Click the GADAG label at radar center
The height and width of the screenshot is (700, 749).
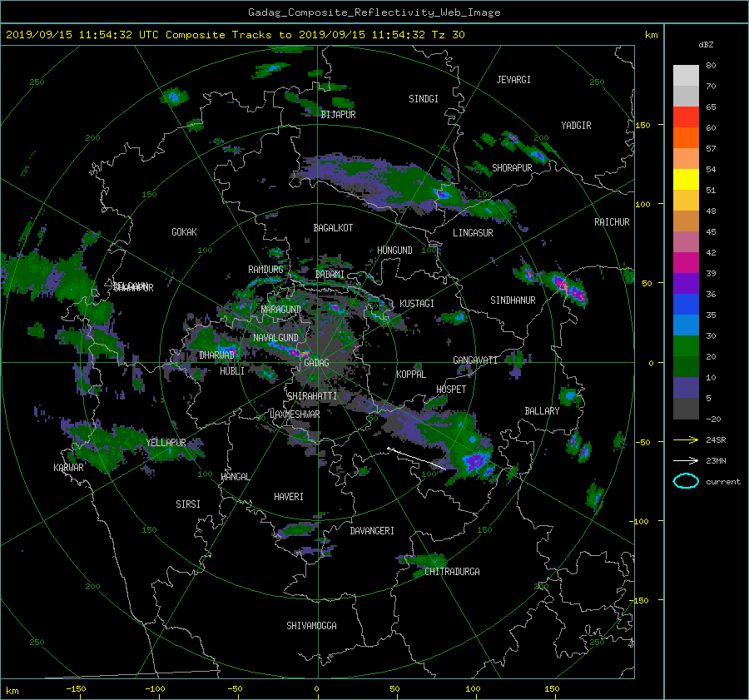[317, 363]
